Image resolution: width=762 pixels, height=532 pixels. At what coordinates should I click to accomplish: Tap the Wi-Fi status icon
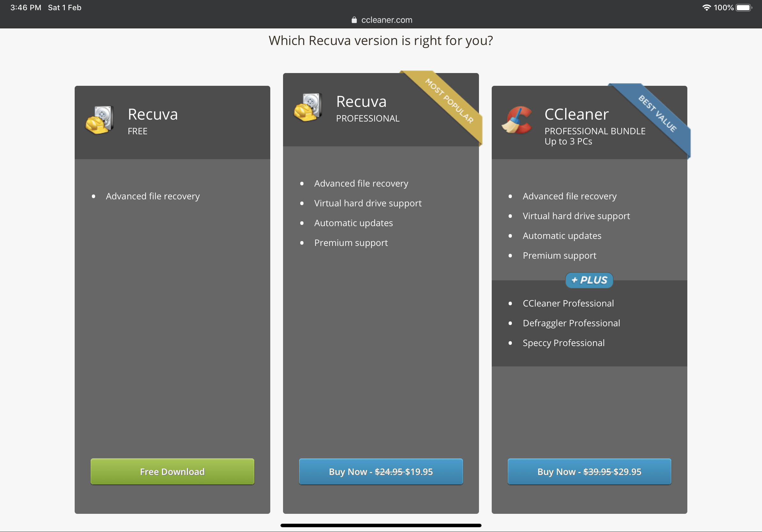[x=706, y=7]
